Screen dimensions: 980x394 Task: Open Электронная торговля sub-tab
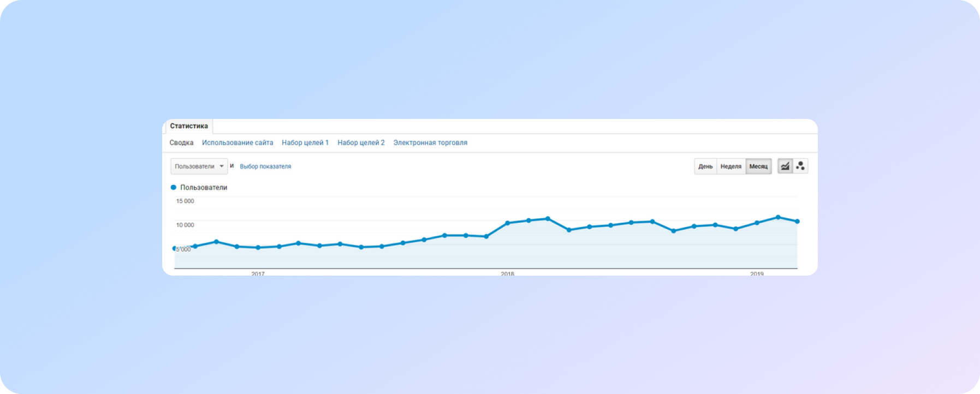coord(430,142)
